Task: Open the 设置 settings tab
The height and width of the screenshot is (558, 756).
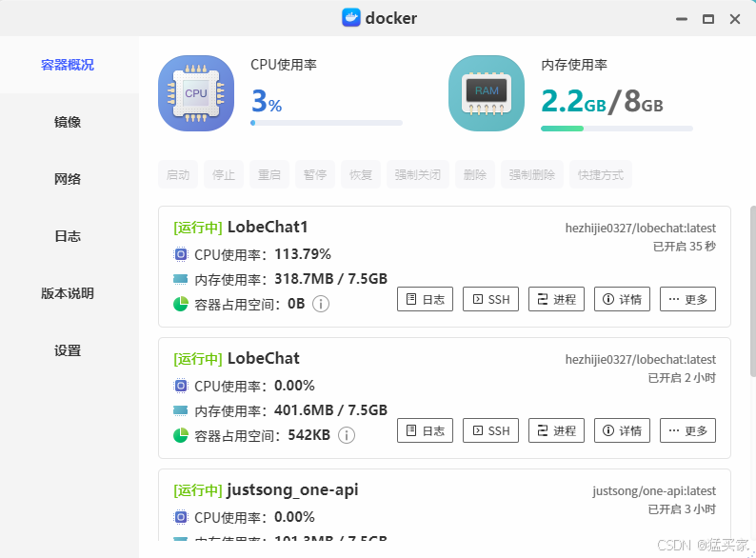Action: coord(68,350)
